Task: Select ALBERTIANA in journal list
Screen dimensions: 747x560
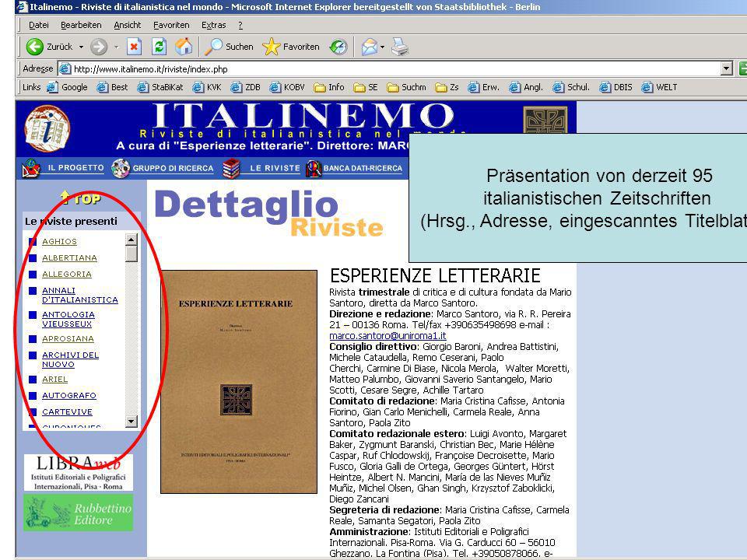Action: pos(69,257)
